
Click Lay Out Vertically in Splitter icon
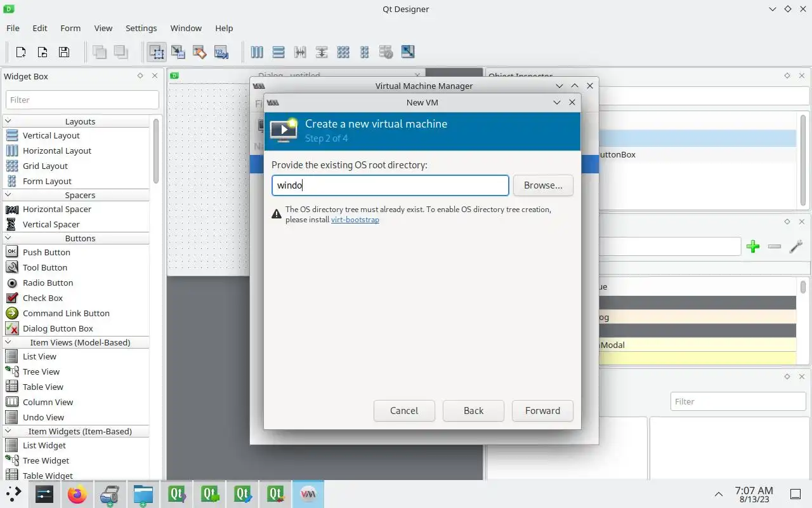322,52
